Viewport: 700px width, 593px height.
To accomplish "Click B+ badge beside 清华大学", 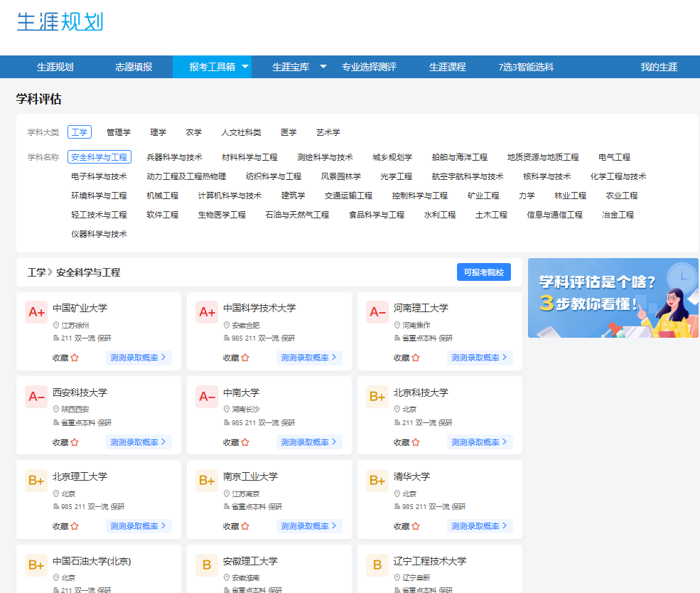I will click(x=377, y=481).
